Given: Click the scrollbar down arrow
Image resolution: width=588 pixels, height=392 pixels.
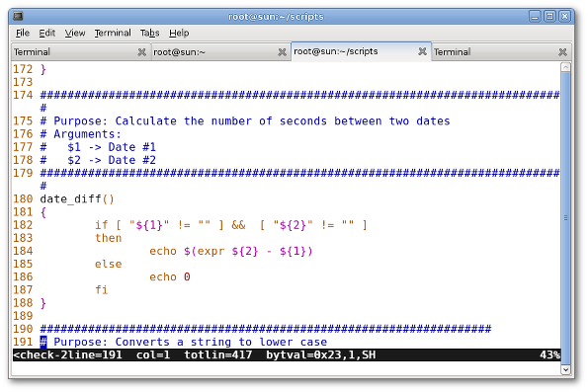Looking at the screenshot, I should click(x=565, y=369).
